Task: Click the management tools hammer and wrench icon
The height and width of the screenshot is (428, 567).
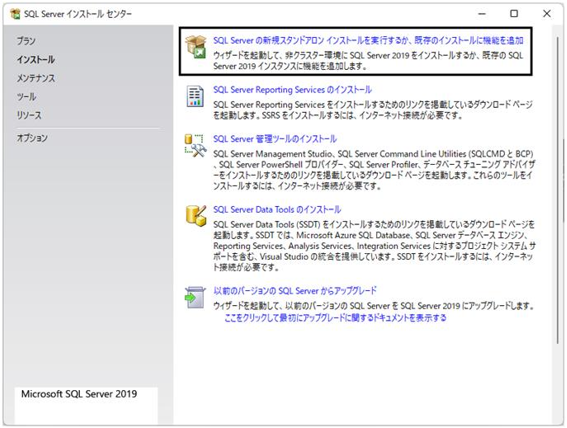Action: pyautogui.click(x=195, y=146)
